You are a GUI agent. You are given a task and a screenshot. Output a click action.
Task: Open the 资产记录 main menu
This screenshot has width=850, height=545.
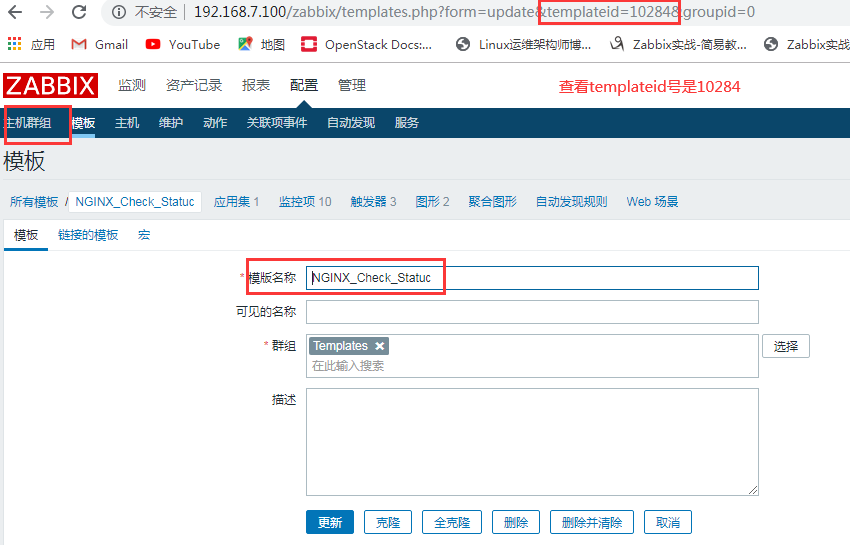click(194, 86)
